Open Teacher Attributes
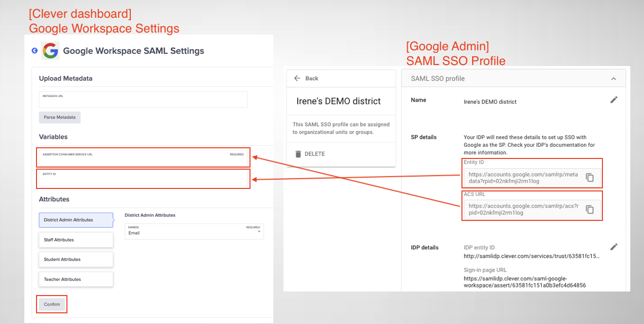The height and width of the screenshot is (324, 644). 76,279
